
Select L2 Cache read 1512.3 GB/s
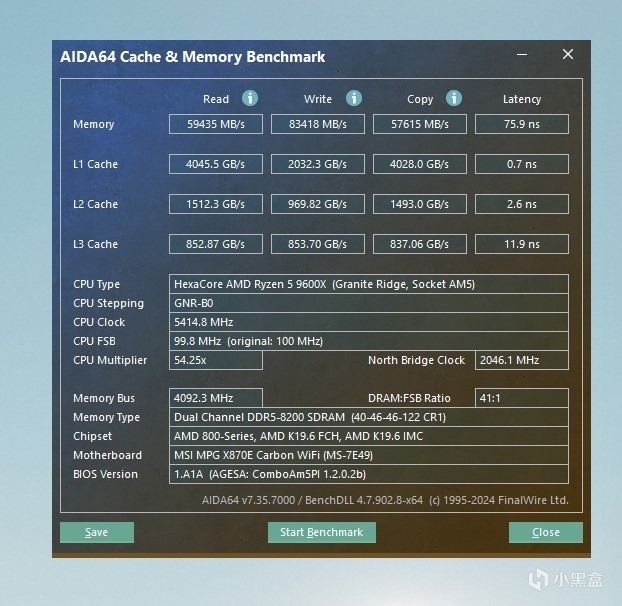point(216,204)
